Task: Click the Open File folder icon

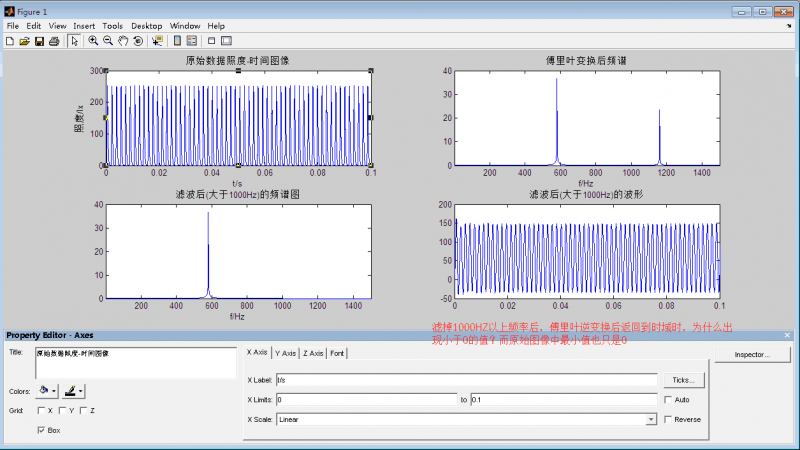Action: [x=24, y=41]
